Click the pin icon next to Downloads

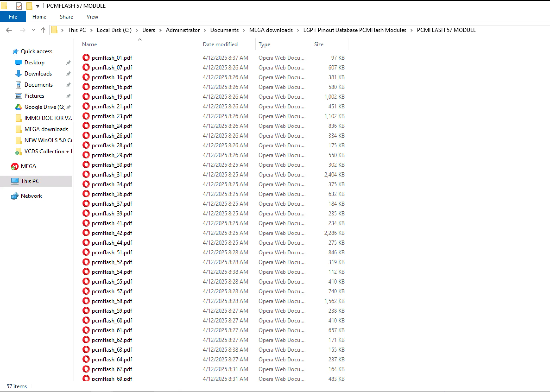[69, 74]
